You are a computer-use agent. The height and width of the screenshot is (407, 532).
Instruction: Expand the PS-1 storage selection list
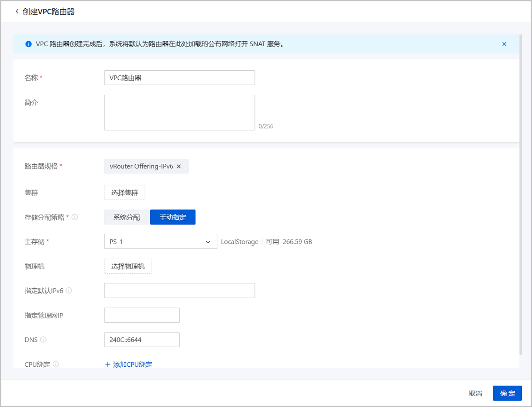[207, 241]
